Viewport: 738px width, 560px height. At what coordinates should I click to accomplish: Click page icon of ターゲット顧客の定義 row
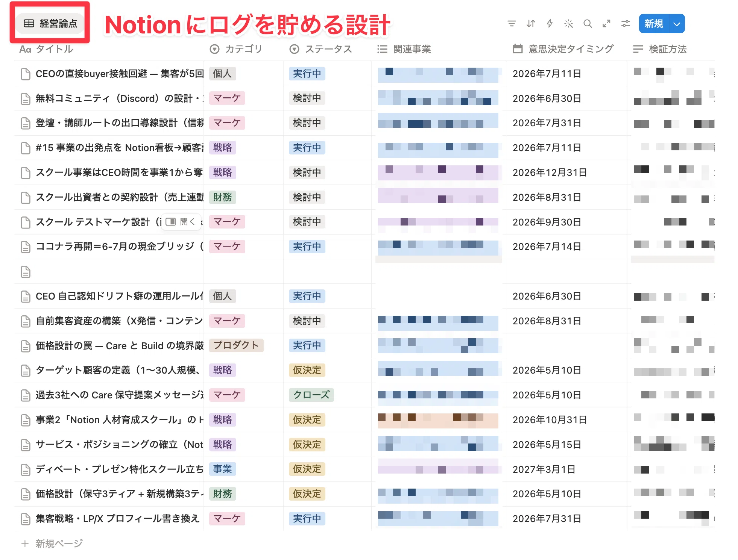26,371
